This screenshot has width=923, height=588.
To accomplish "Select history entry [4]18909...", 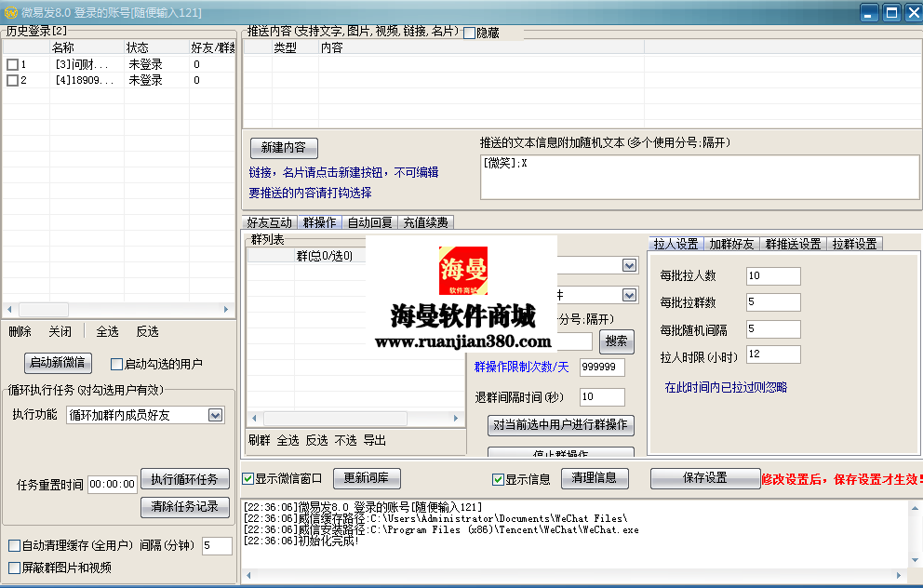I will 84,80.
